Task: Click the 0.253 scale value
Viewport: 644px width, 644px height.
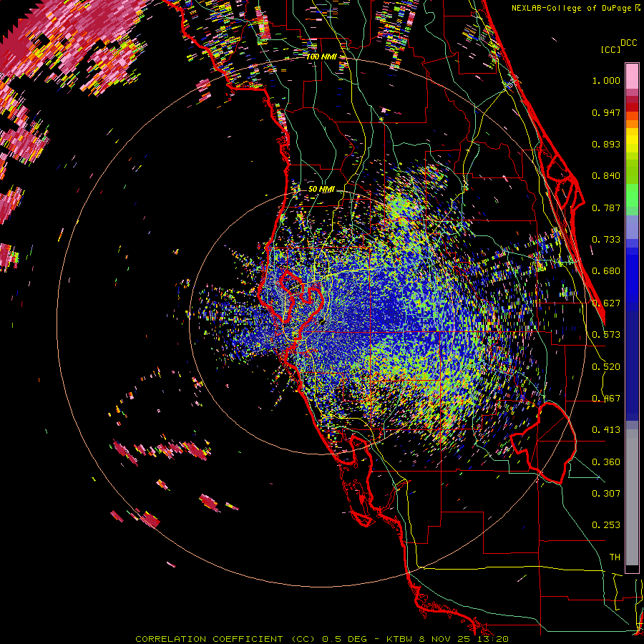Action: coord(606,525)
